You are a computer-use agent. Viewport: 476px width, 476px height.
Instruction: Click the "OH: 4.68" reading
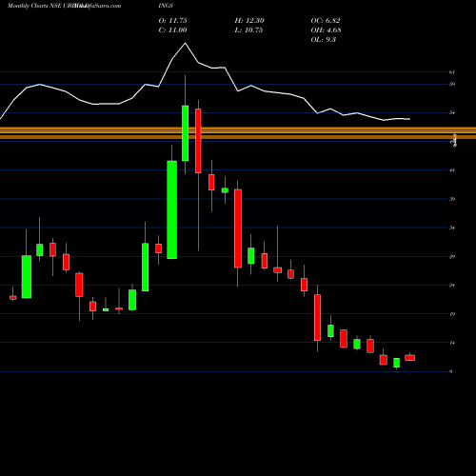[326, 30]
